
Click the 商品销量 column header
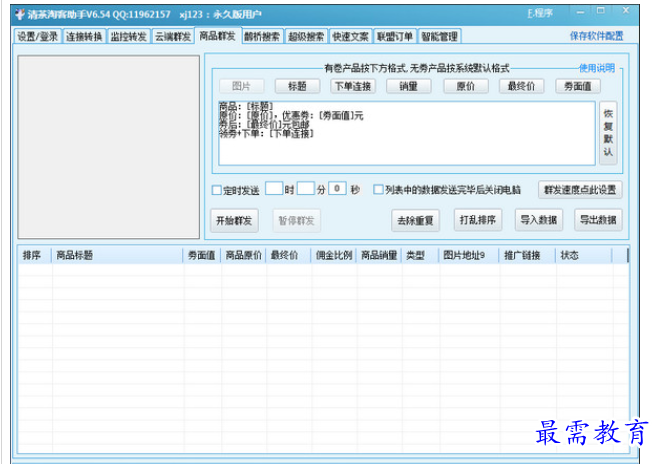379,255
